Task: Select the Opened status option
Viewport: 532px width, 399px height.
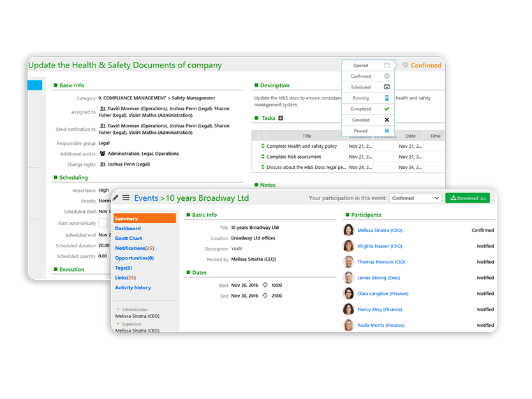Action: coord(368,66)
